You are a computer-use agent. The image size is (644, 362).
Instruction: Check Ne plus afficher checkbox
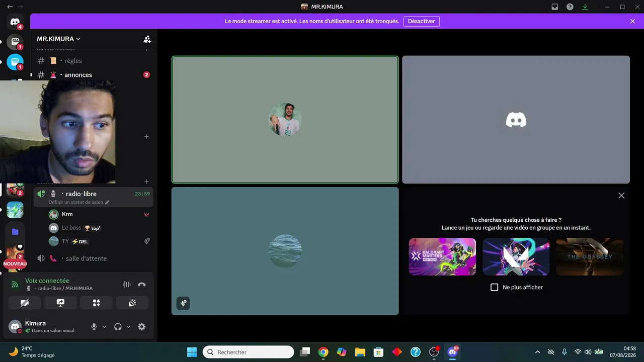[x=494, y=288]
